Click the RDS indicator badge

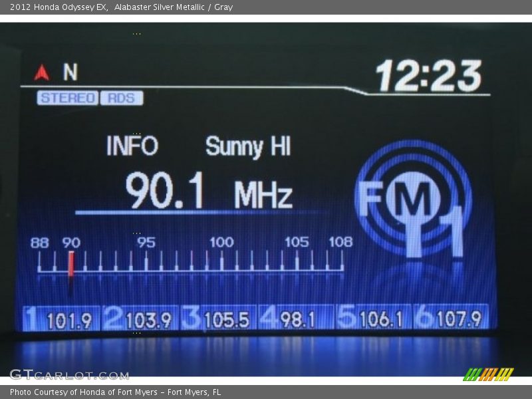[x=122, y=98]
